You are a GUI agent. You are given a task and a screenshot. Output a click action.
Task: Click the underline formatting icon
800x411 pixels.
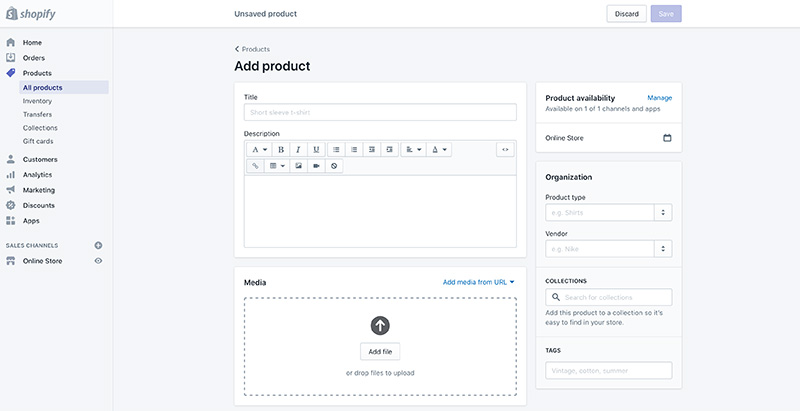point(316,149)
